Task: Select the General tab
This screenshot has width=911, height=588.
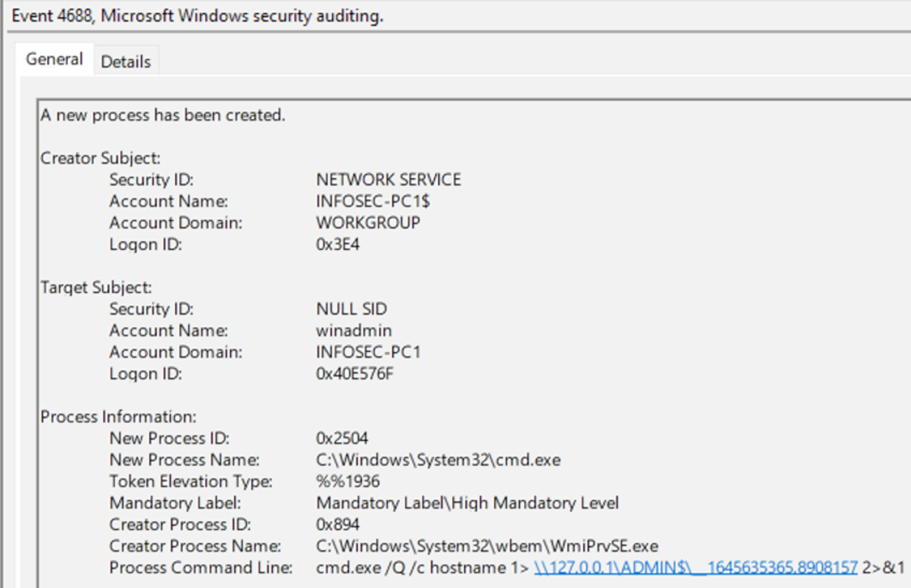Action: tap(55, 59)
